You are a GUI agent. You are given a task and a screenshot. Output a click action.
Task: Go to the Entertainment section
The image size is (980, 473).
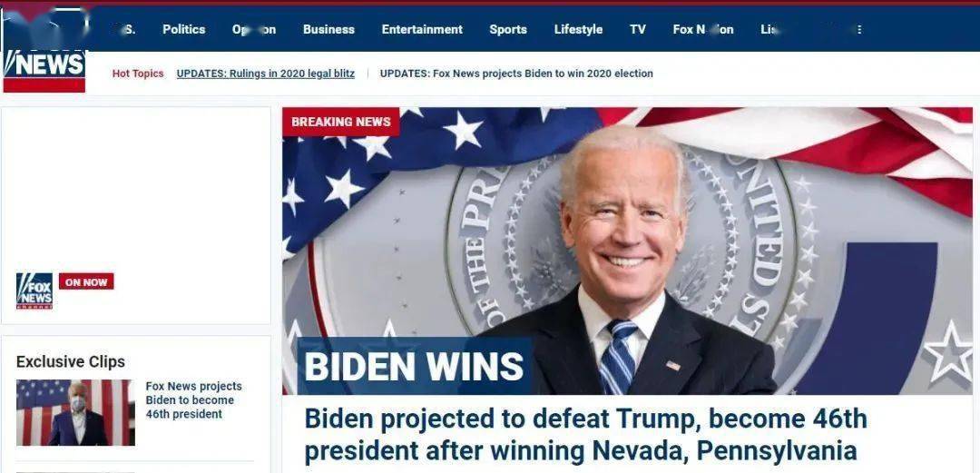422,29
